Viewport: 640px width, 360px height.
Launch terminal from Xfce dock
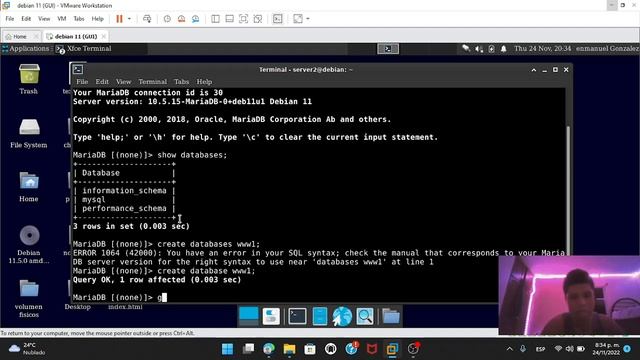click(297, 316)
